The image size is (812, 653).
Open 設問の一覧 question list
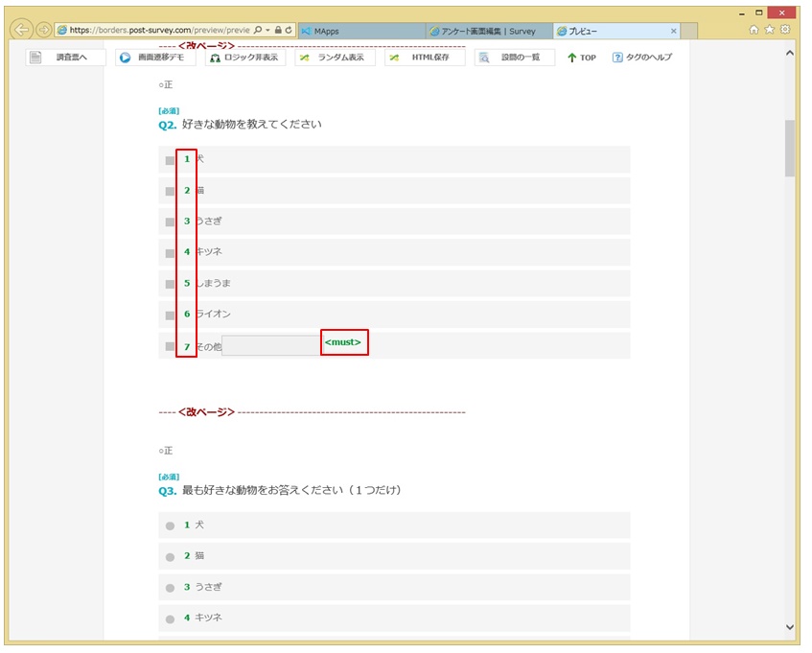click(x=514, y=58)
